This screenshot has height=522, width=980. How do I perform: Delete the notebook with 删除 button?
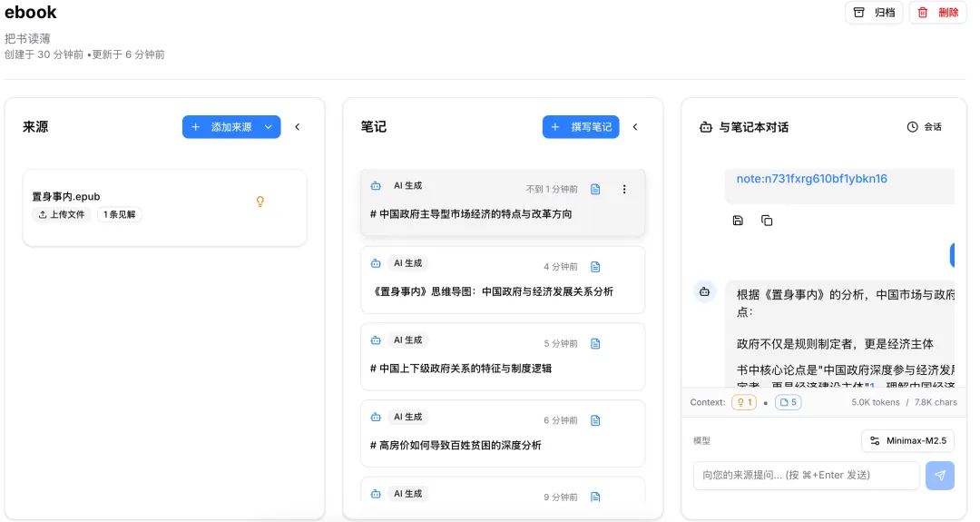[x=937, y=13]
